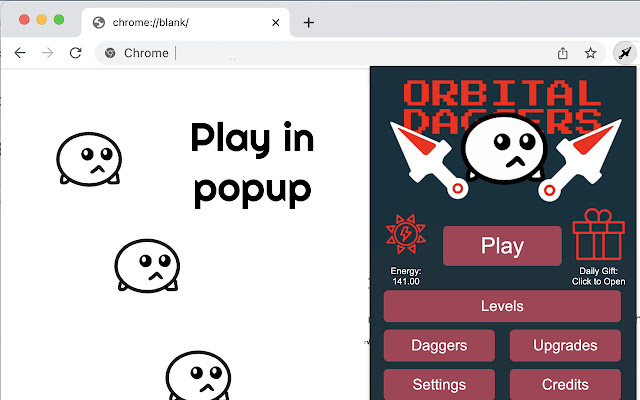Screen dimensions: 640x400
Task: Click the share page icon
Action: 563,53
